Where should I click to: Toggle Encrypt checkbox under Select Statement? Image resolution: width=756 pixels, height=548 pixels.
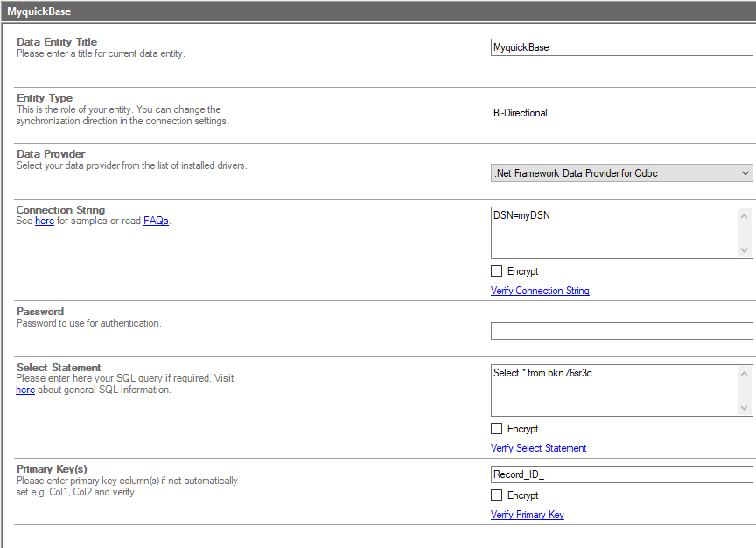(497, 429)
